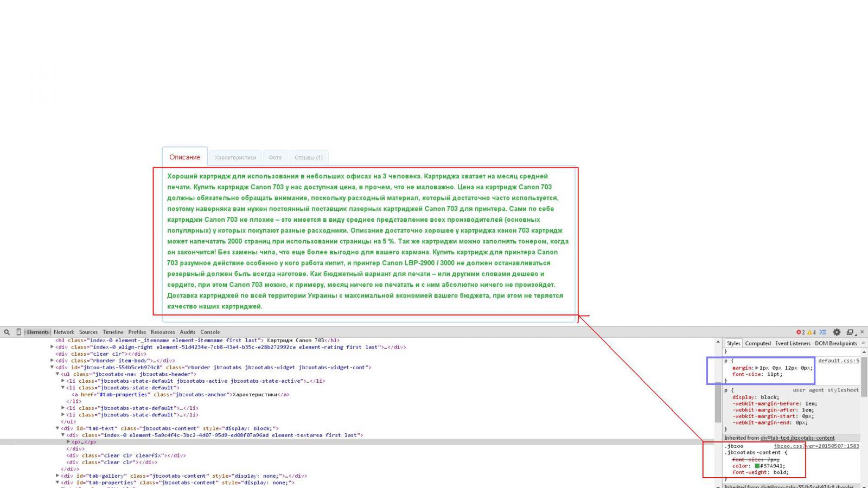
Task: Open the default.css:5 source link
Action: click(839, 361)
